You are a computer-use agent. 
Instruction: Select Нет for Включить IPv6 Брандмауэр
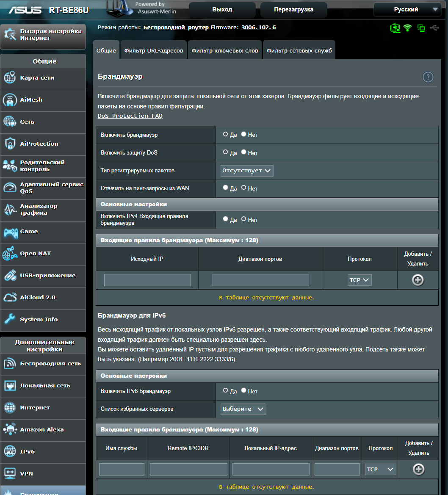[x=244, y=390]
